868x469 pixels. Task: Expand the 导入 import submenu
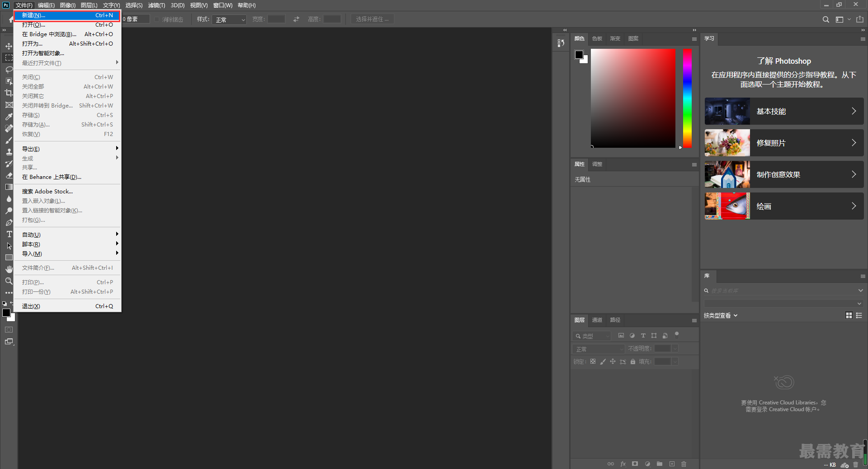[67, 253]
